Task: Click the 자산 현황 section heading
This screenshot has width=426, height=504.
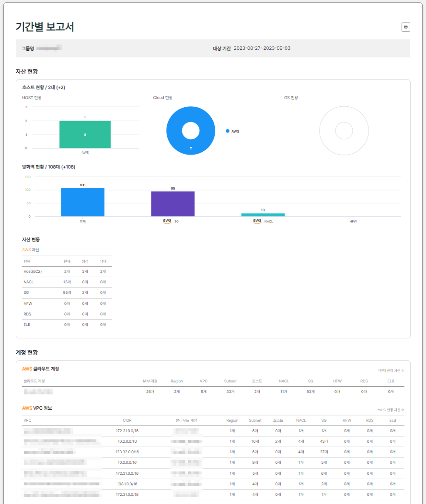Action: coord(27,72)
